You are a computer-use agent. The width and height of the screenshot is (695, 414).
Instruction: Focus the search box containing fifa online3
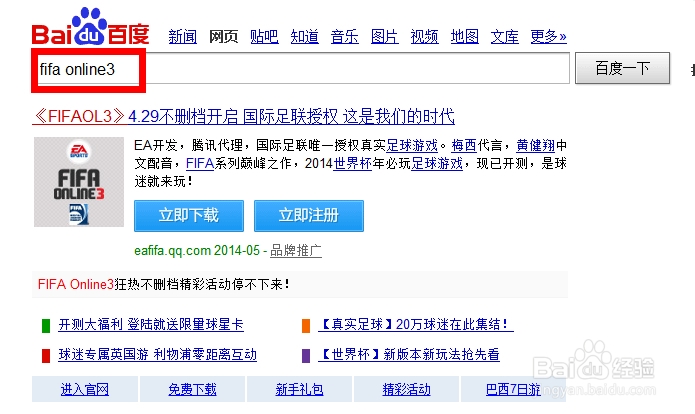tap(302, 68)
